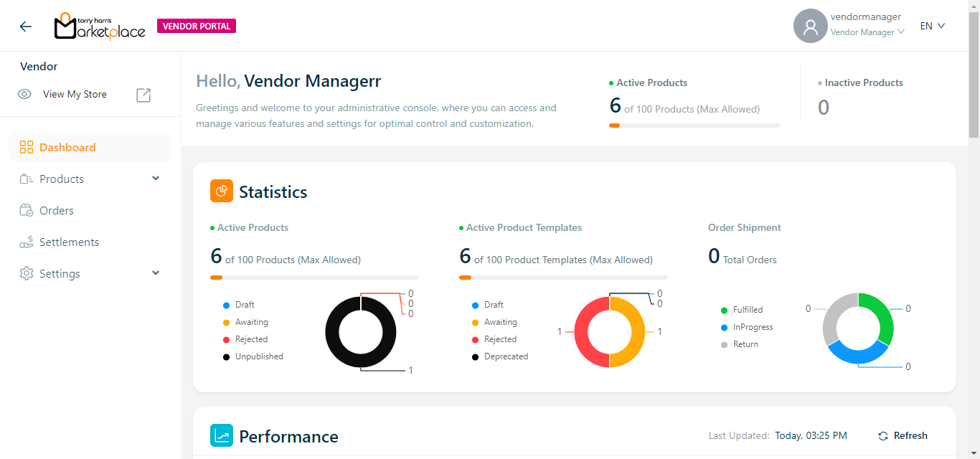The width and height of the screenshot is (980, 459).
Task: Click the eye icon beside View My Store
Action: click(24, 95)
